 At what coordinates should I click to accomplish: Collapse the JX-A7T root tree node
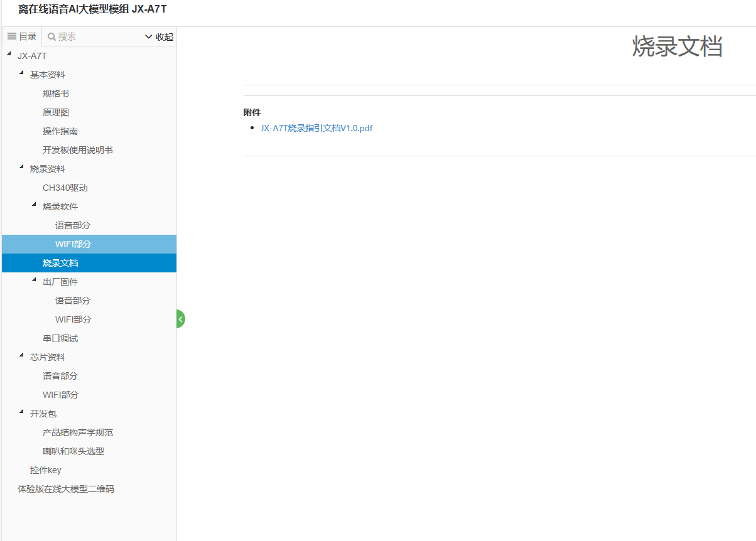[x=9, y=55]
